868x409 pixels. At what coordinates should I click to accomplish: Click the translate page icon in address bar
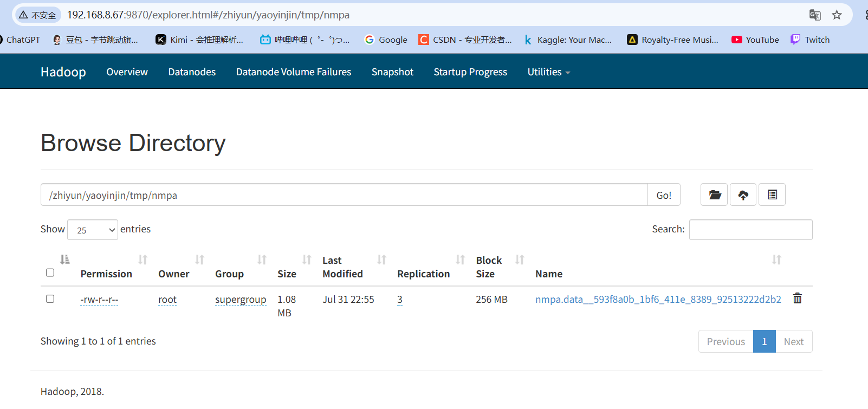coord(815,15)
